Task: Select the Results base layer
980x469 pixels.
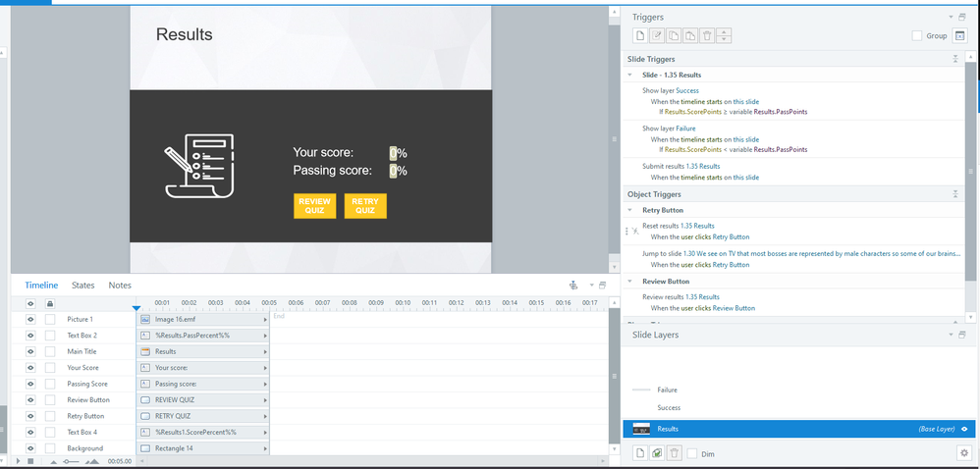Action: pos(797,429)
